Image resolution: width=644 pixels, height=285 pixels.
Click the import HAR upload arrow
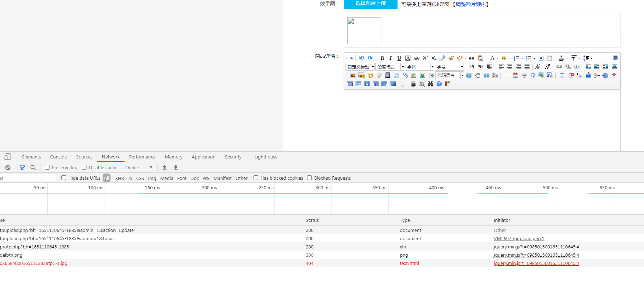(165, 167)
